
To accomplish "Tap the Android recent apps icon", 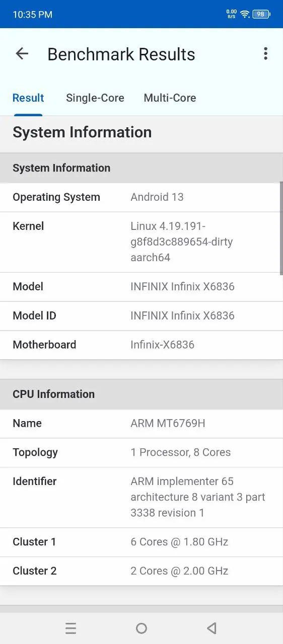I will pyautogui.click(x=71, y=628).
